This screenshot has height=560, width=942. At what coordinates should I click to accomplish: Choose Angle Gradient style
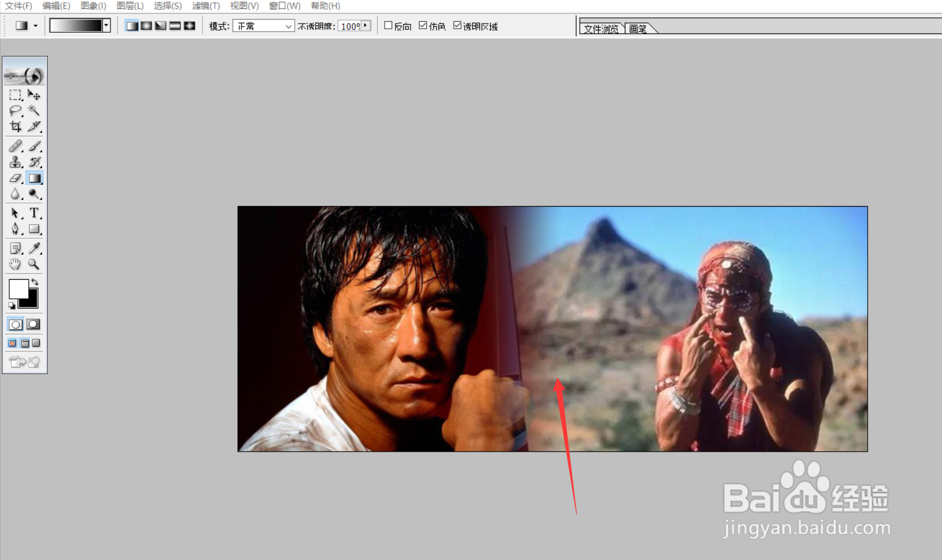pyautogui.click(x=161, y=26)
